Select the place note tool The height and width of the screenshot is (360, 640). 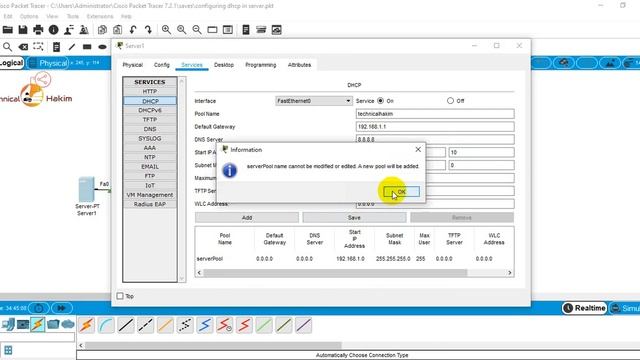pos(56,47)
